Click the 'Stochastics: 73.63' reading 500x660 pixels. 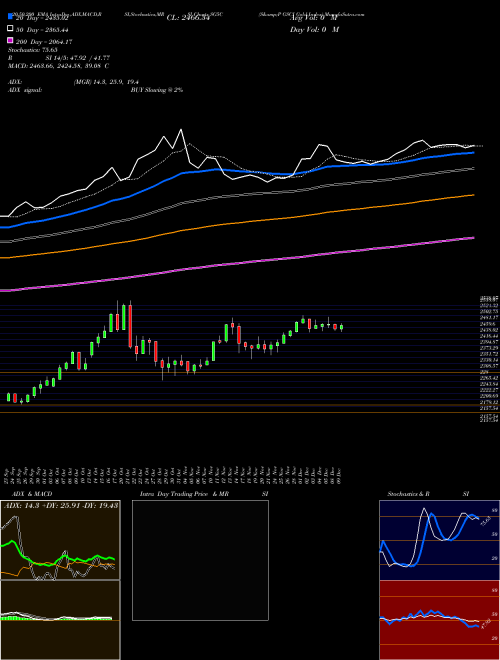[33, 50]
